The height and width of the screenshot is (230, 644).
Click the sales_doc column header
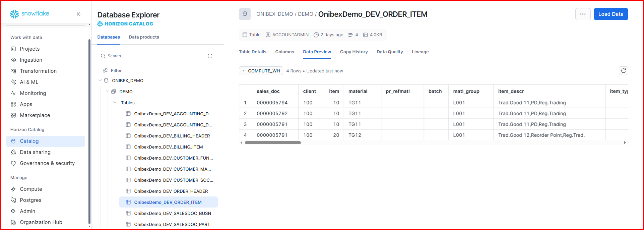click(x=275, y=91)
